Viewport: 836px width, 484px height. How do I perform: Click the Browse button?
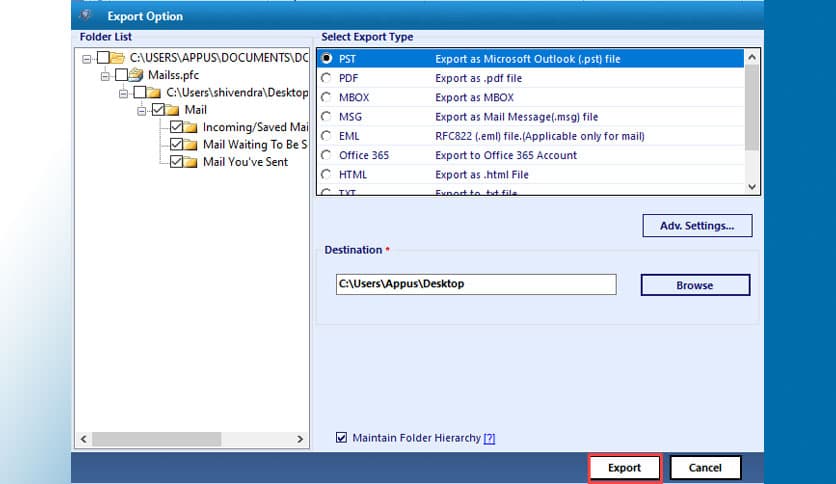point(695,285)
